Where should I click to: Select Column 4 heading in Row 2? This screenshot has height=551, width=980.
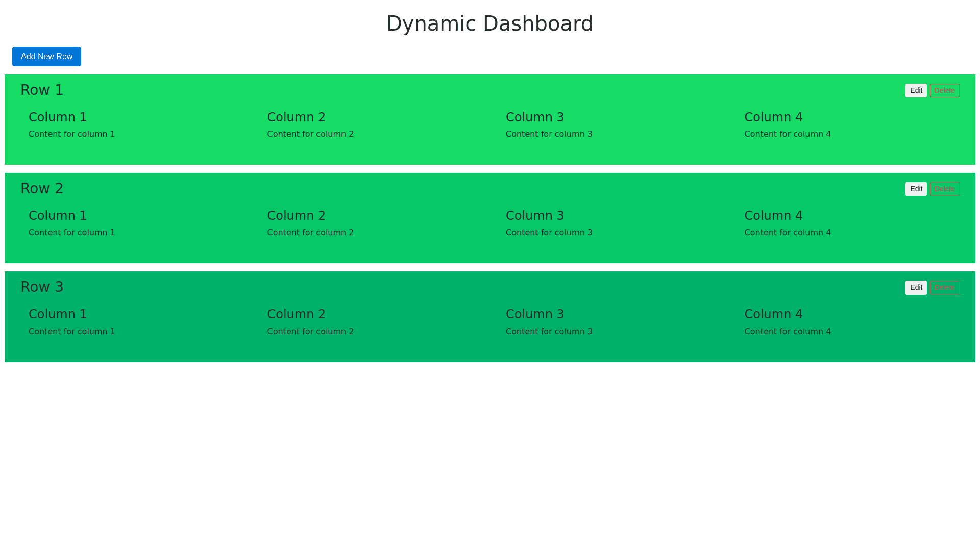pyautogui.click(x=773, y=216)
